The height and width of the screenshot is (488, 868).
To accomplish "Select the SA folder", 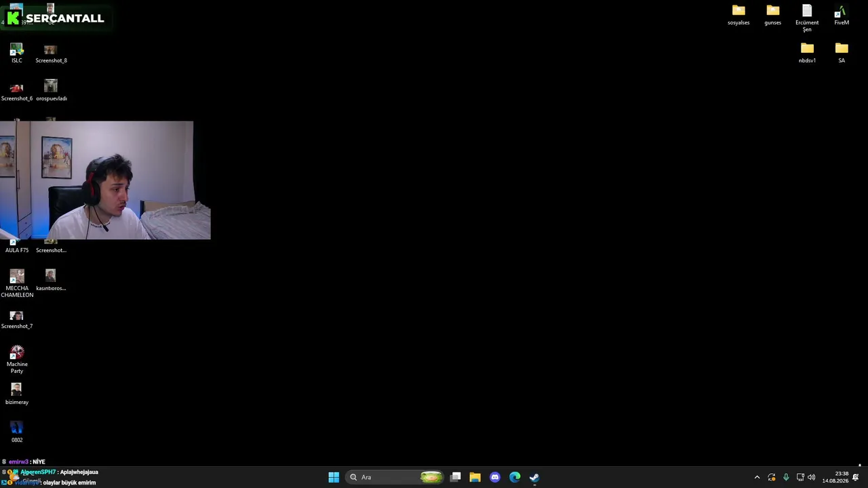I will 842,53.
